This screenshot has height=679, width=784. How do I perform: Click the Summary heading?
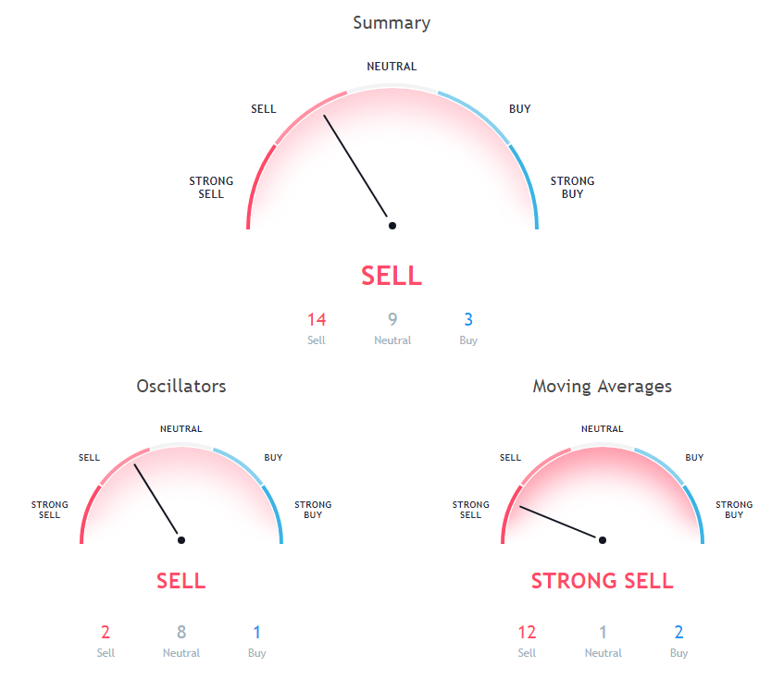pyautogui.click(x=392, y=23)
